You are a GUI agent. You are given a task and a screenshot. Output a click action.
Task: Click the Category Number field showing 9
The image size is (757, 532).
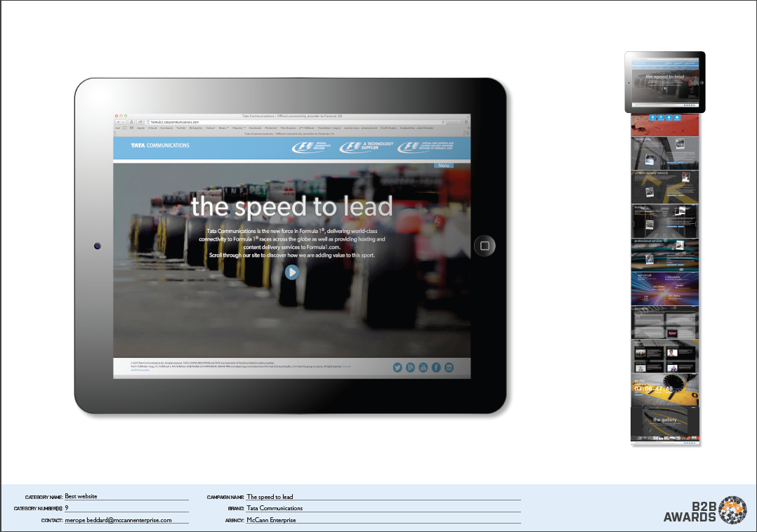126,508
